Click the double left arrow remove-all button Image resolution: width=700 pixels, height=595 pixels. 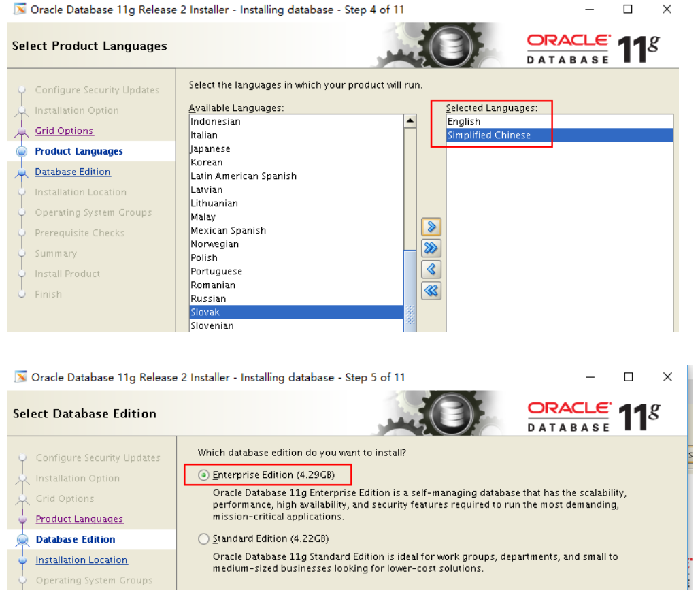click(431, 291)
